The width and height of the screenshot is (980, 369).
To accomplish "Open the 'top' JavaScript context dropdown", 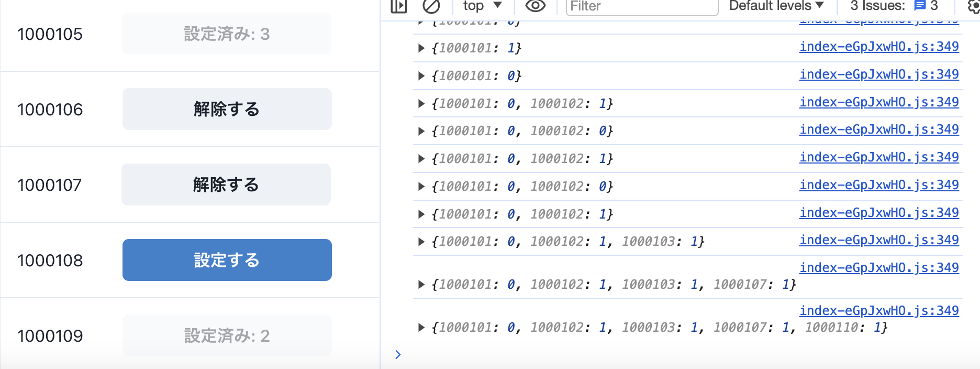I will (483, 6).
